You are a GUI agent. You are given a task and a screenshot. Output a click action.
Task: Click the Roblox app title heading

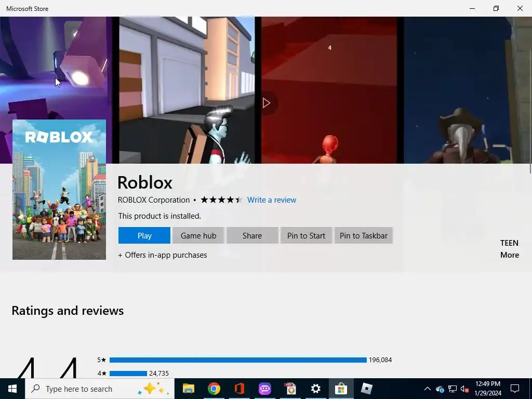[145, 182]
